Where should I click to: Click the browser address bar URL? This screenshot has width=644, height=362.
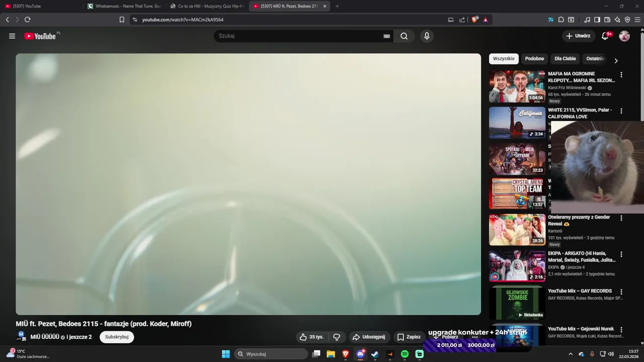click(x=183, y=20)
